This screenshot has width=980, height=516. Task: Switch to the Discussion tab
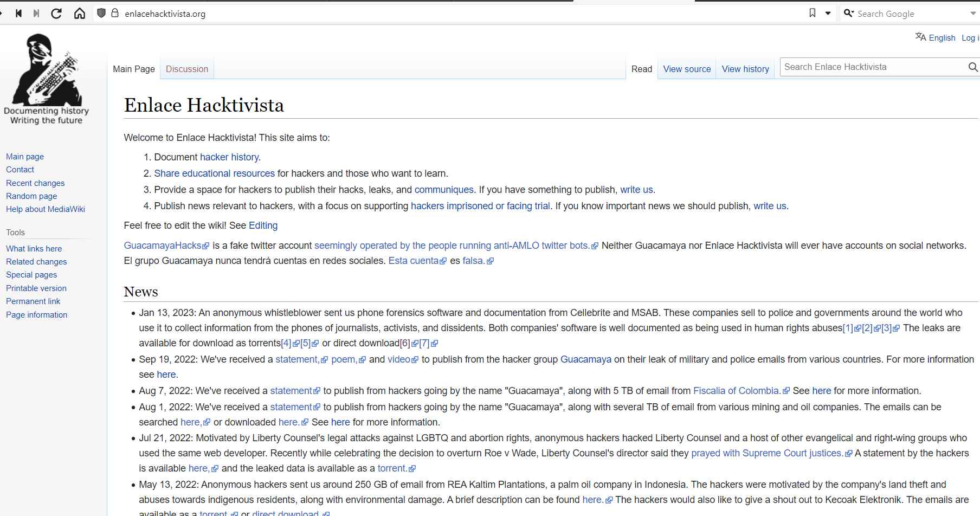point(187,69)
